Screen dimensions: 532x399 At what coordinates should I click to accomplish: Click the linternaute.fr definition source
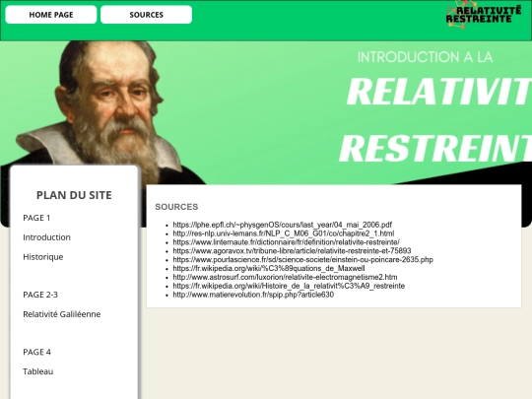pyautogui.click(x=286, y=242)
